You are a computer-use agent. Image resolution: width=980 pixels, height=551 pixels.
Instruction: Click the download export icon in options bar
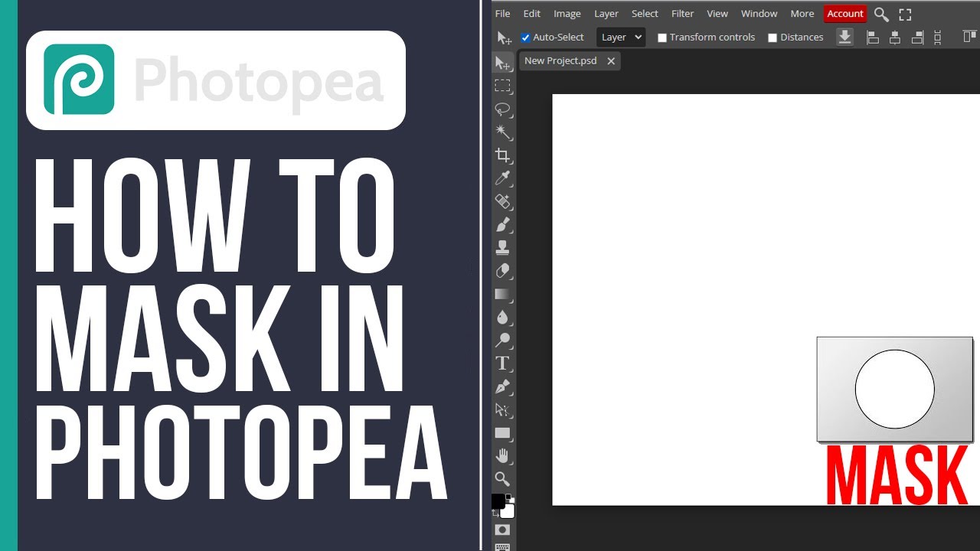click(x=844, y=37)
